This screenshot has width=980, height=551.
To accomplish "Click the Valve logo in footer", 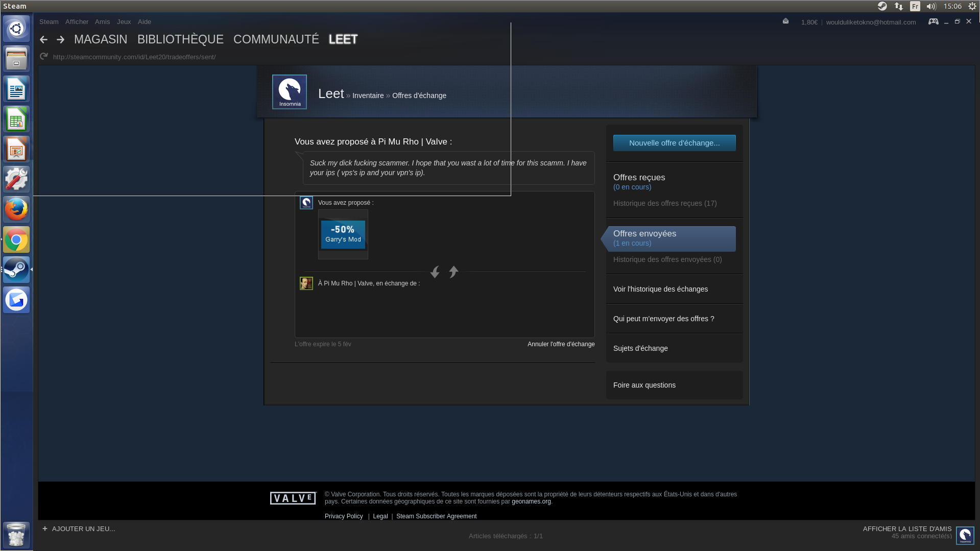I will 293,498.
